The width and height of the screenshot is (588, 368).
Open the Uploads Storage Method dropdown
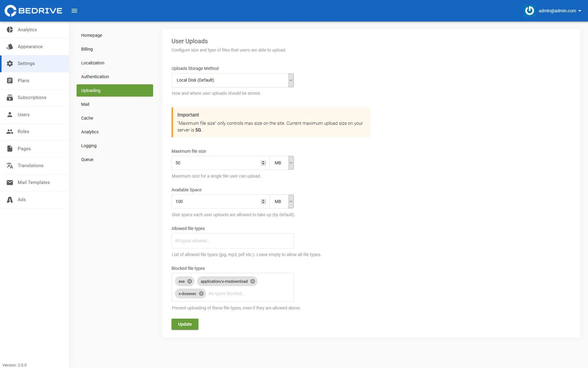click(232, 80)
